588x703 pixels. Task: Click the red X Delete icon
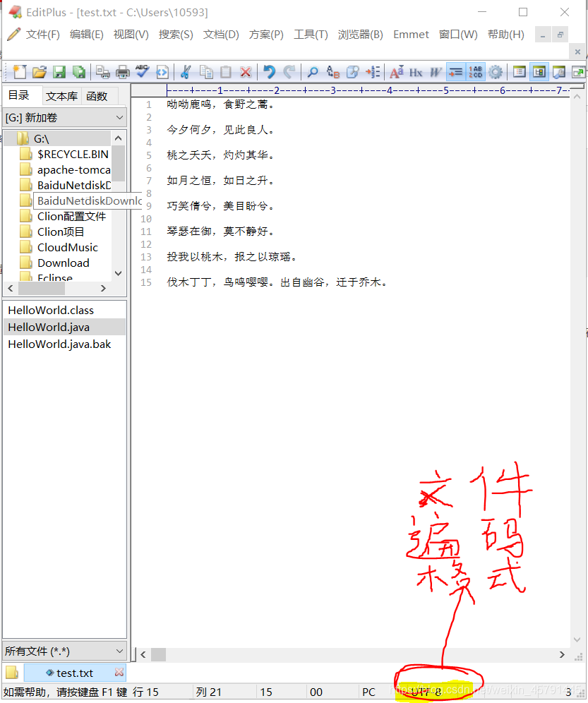[x=246, y=72]
